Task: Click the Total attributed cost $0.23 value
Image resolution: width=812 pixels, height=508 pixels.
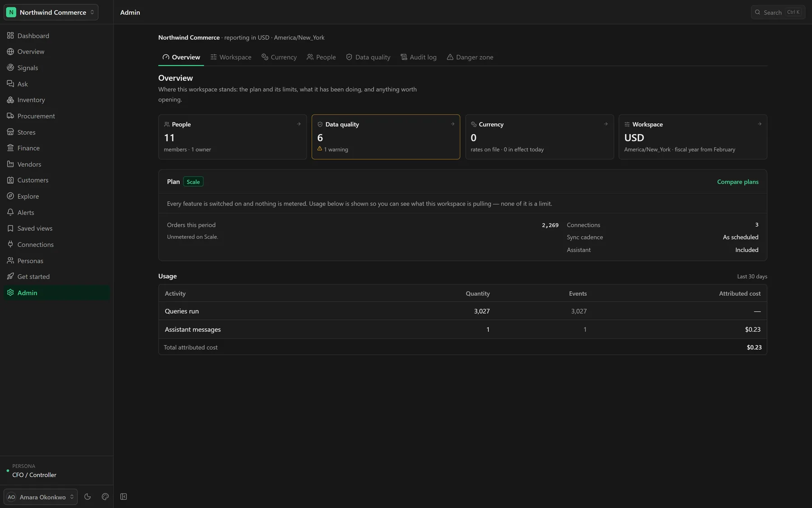Action: (754, 347)
